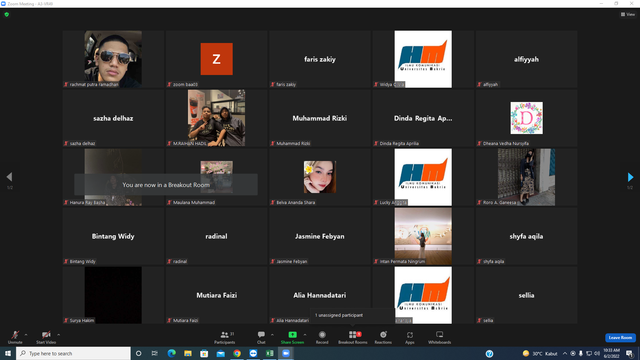640x360 pixels.
Task: Click the 'You are now in a Breakout Room' banner
Action: point(166,184)
